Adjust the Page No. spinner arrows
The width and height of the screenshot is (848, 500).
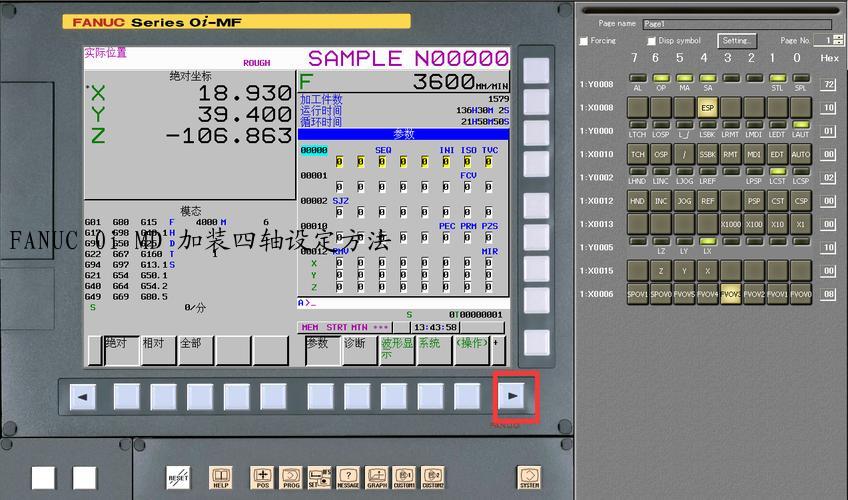pos(838,40)
